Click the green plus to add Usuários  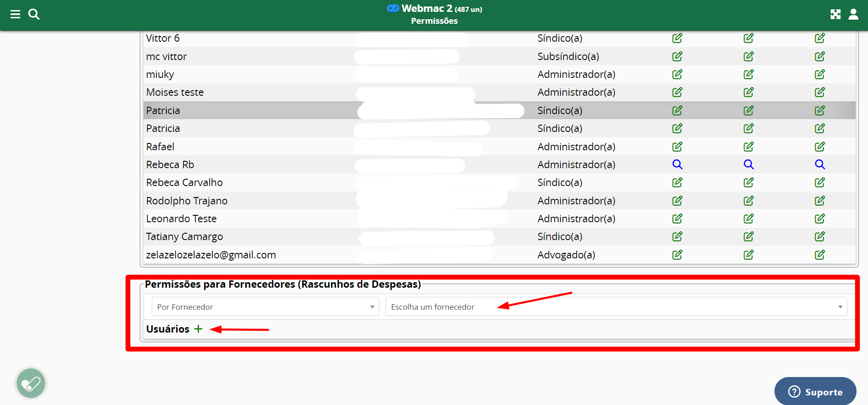198,329
